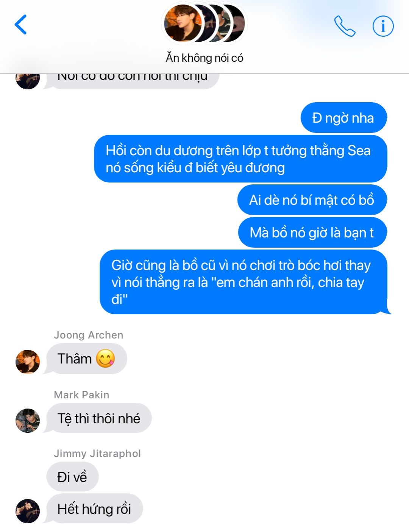This screenshot has height=532, width=409.
Task: Select the "Đ ngờ nha" blue bubble
Action: click(x=343, y=118)
